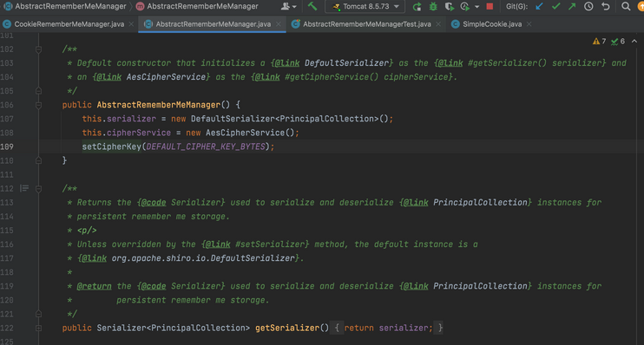Click the fold end marker at line 121
Image resolution: width=644 pixels, height=345 pixels.
click(38, 314)
